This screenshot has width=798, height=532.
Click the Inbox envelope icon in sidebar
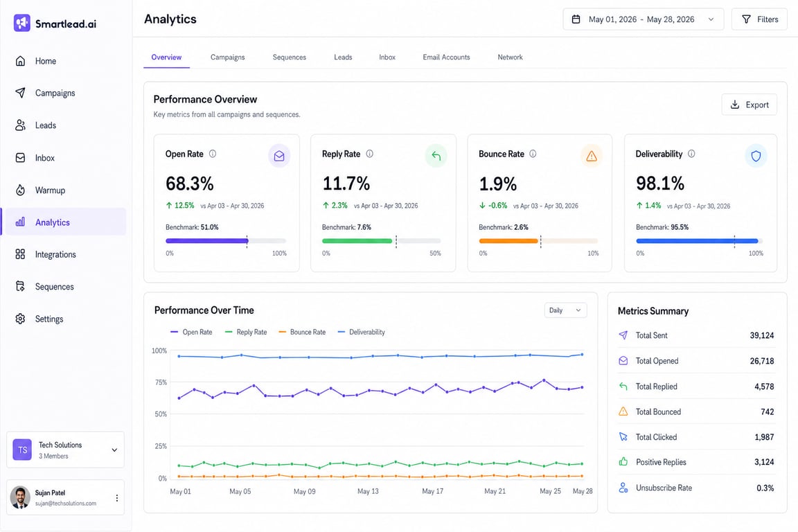click(20, 158)
